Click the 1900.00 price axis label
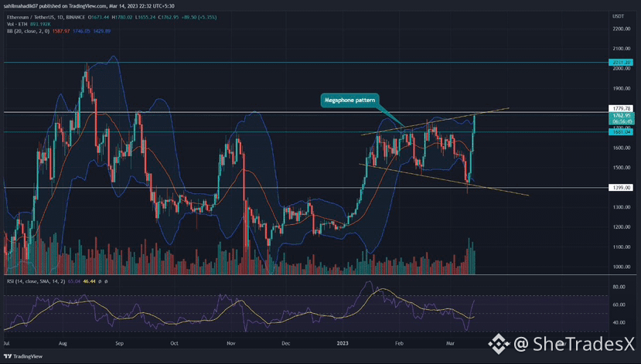Viewport: 641px width, 364px height. (622, 88)
